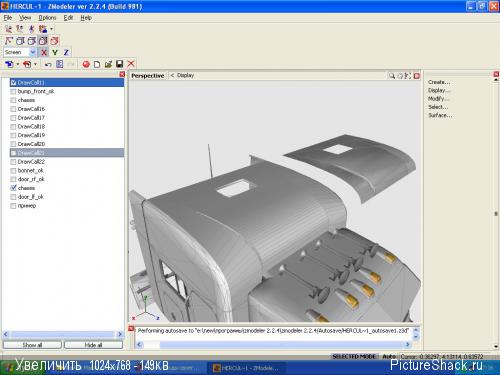Close the objects list panel

122,74
